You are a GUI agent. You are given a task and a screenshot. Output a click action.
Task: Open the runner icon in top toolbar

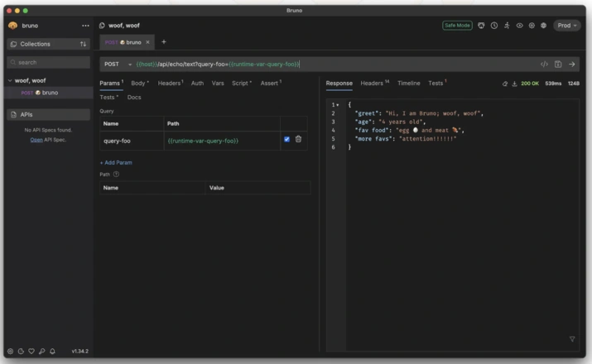(507, 26)
